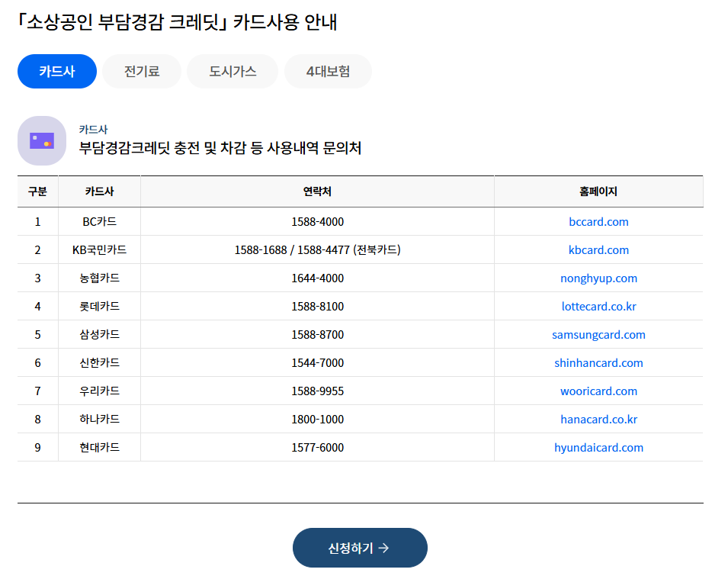Click the 현대카드 cell
728x579 pixels.
99,448
